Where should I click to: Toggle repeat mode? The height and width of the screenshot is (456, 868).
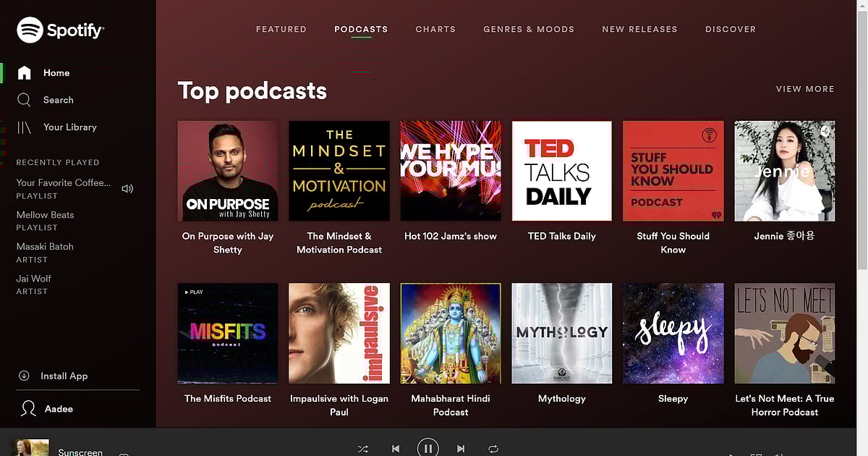click(x=493, y=449)
